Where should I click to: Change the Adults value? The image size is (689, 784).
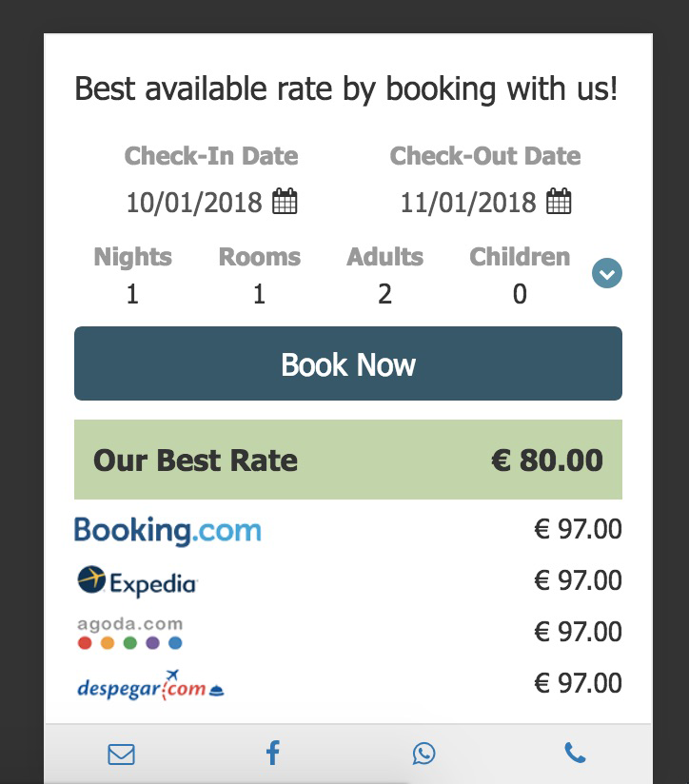coord(384,294)
